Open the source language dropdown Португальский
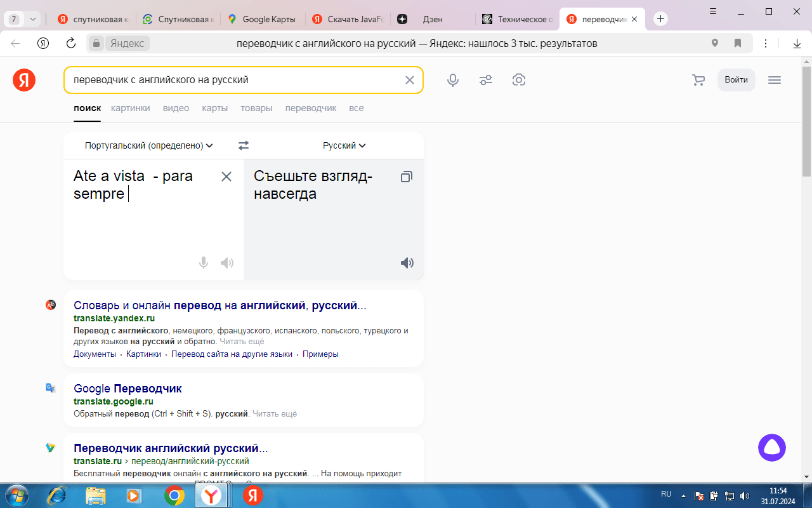The height and width of the screenshot is (508, 812). pyautogui.click(x=148, y=145)
